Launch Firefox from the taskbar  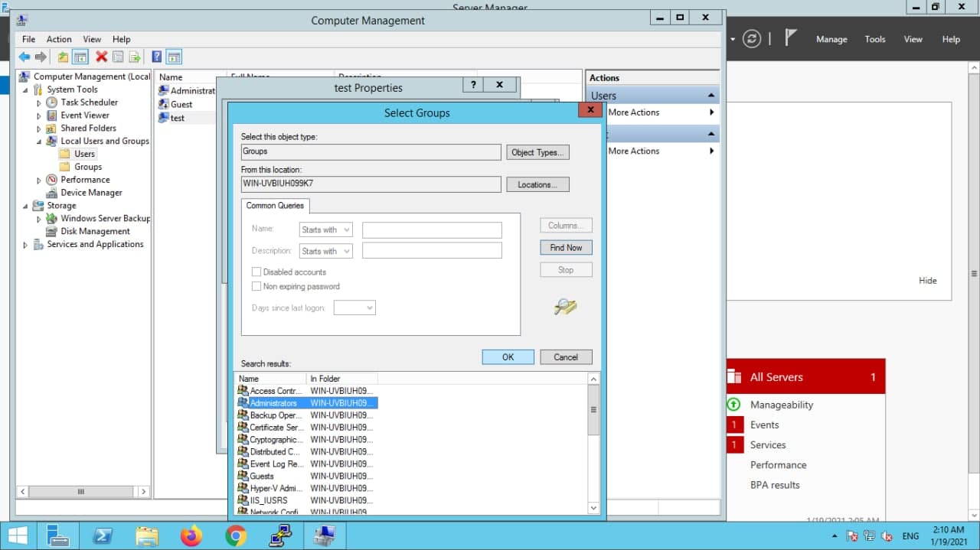[x=191, y=536]
